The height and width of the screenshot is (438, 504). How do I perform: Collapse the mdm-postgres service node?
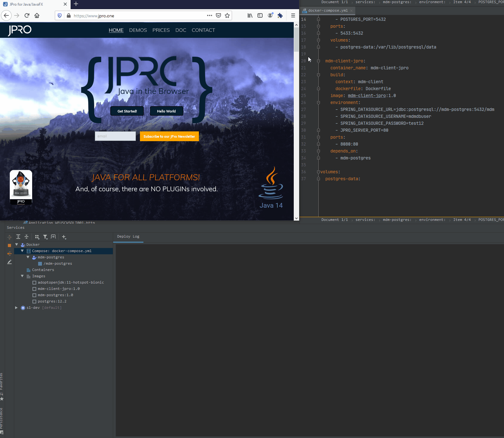click(x=28, y=257)
